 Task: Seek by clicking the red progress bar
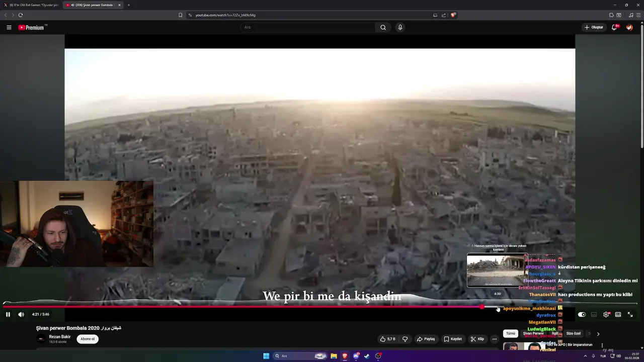coord(242,307)
